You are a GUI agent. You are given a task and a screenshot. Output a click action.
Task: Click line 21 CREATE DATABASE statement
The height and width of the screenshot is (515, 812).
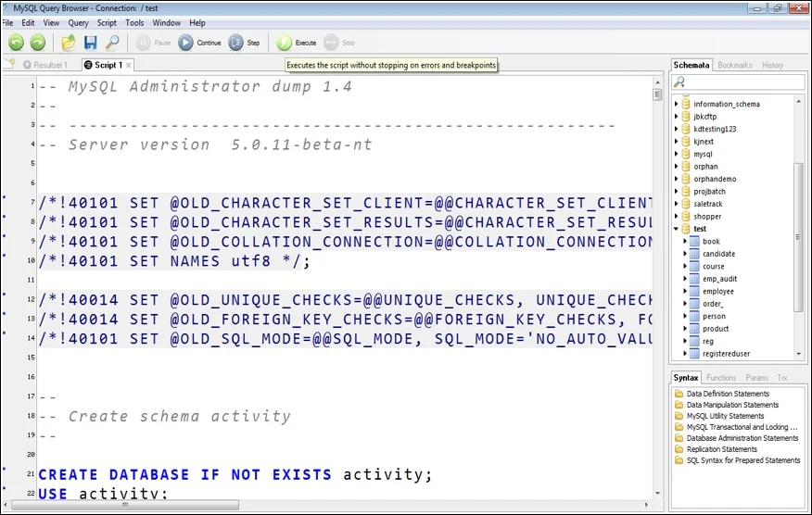(x=235, y=474)
